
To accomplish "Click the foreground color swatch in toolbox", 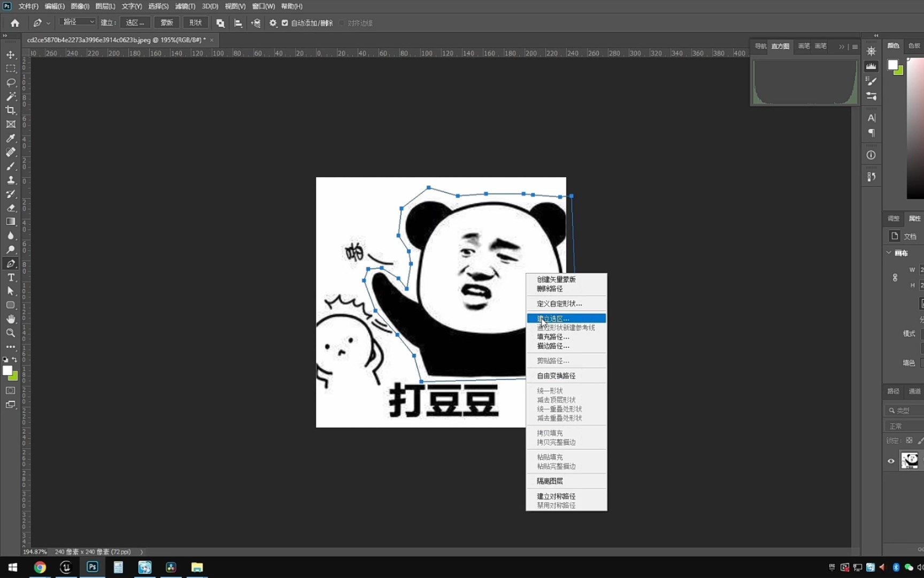I will click(7, 370).
